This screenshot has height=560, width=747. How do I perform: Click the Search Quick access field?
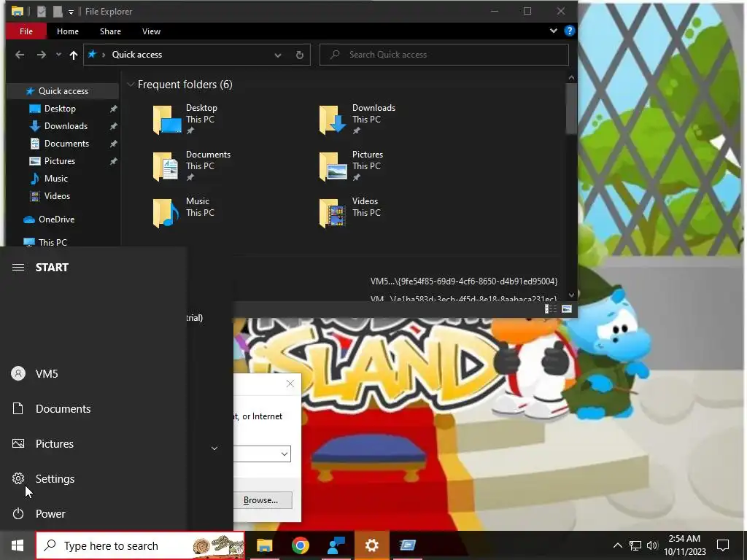point(444,55)
